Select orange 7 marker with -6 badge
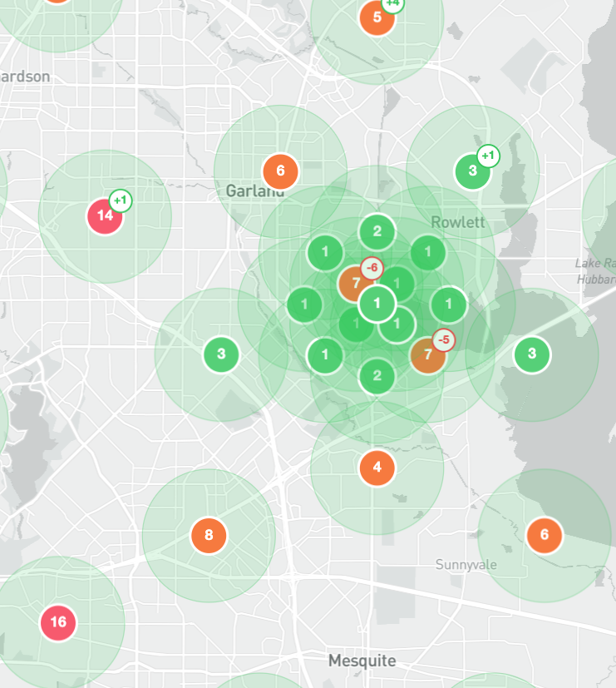Image resolution: width=616 pixels, height=688 pixels. (356, 284)
